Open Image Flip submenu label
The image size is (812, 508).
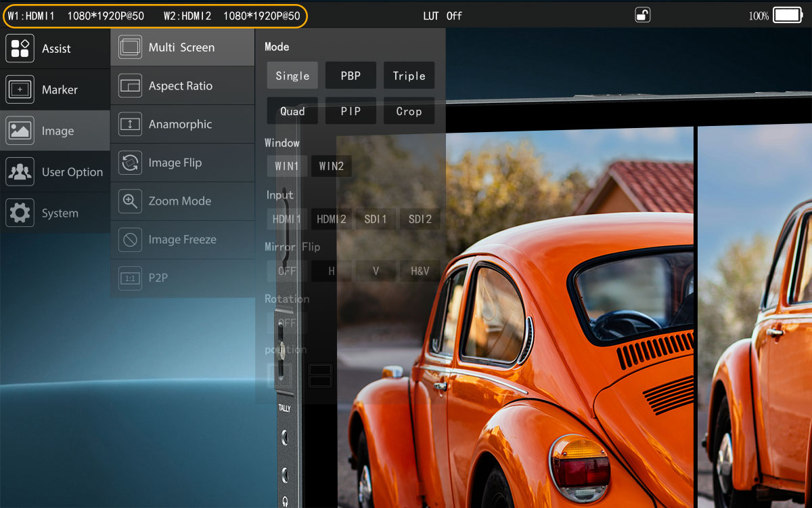[175, 163]
